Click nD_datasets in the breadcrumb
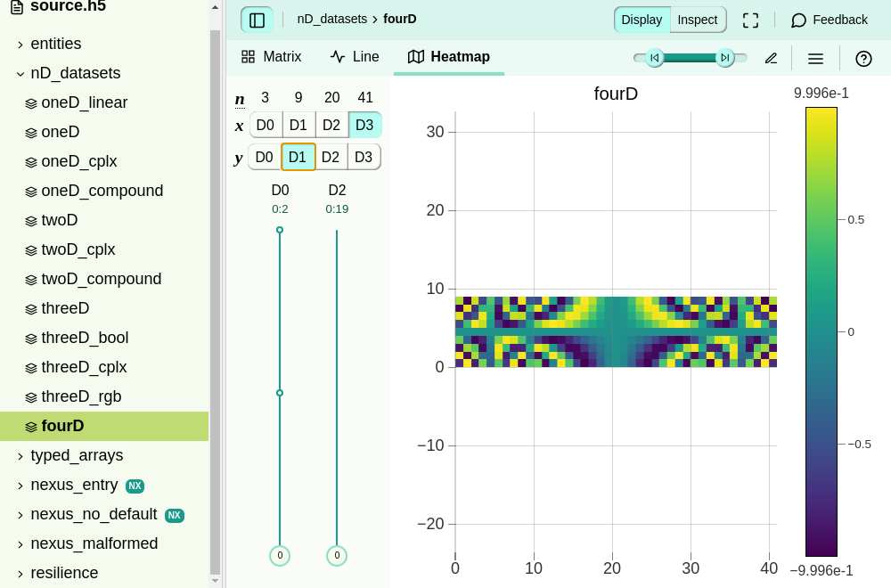The height and width of the screenshot is (588, 891). click(x=332, y=20)
